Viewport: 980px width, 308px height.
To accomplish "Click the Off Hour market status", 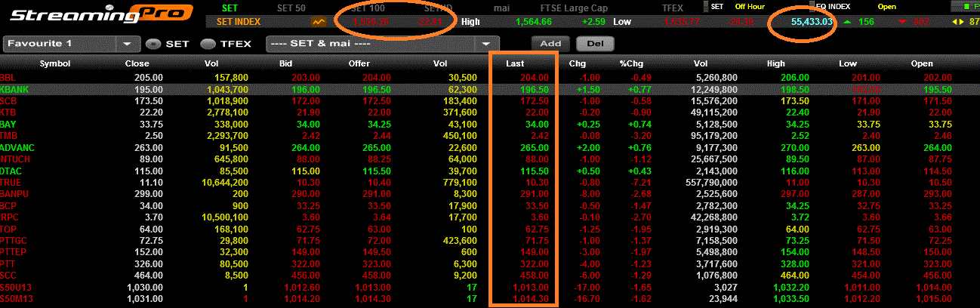I will [x=750, y=8].
